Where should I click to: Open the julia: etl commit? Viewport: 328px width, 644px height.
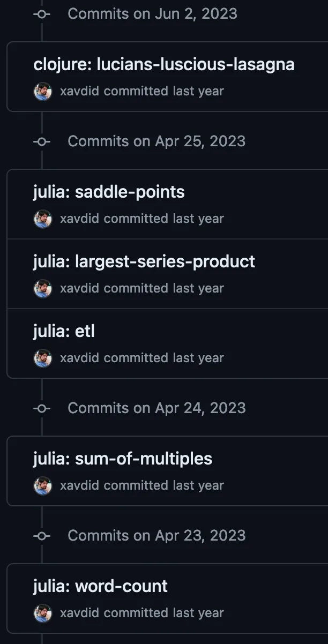(64, 332)
